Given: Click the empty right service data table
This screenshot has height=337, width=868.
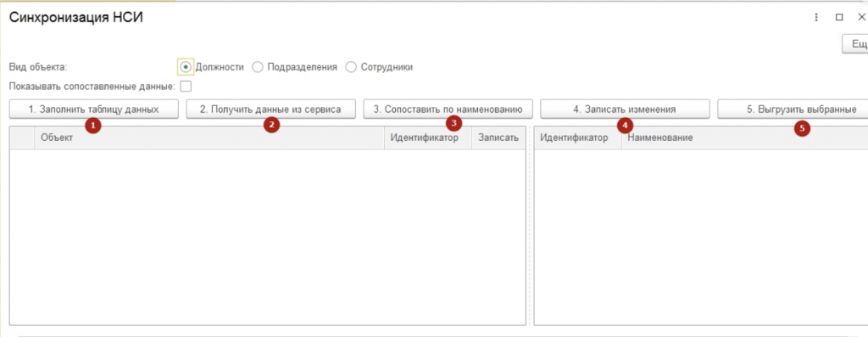Looking at the screenshot, I should 701,237.
